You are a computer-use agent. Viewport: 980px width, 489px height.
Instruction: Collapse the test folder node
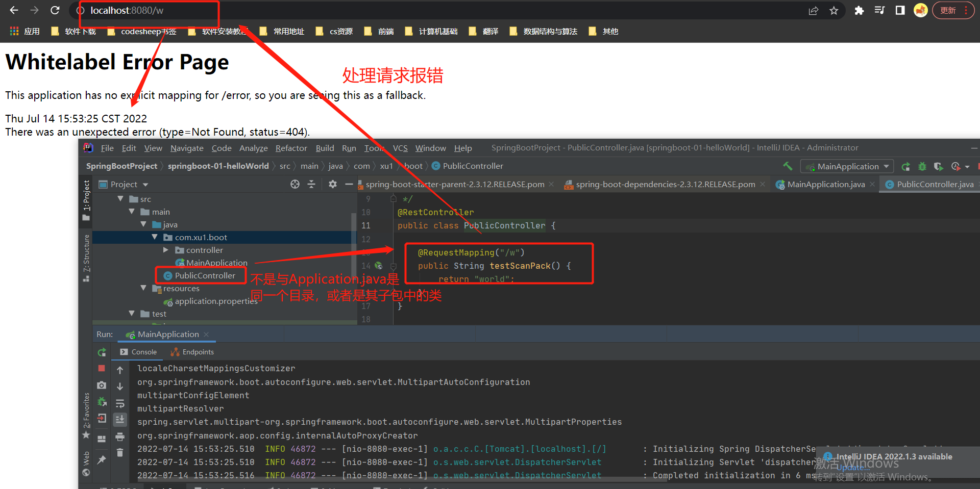point(132,314)
